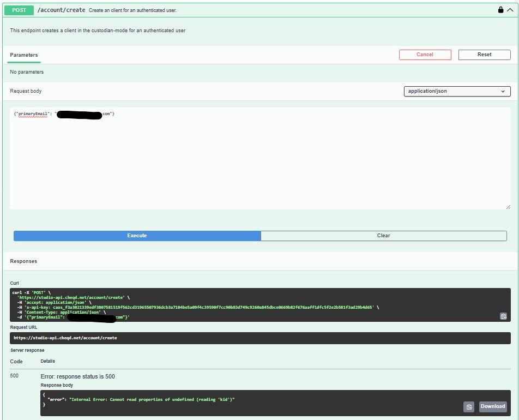
Task: Download the response body
Action: pyautogui.click(x=493, y=406)
